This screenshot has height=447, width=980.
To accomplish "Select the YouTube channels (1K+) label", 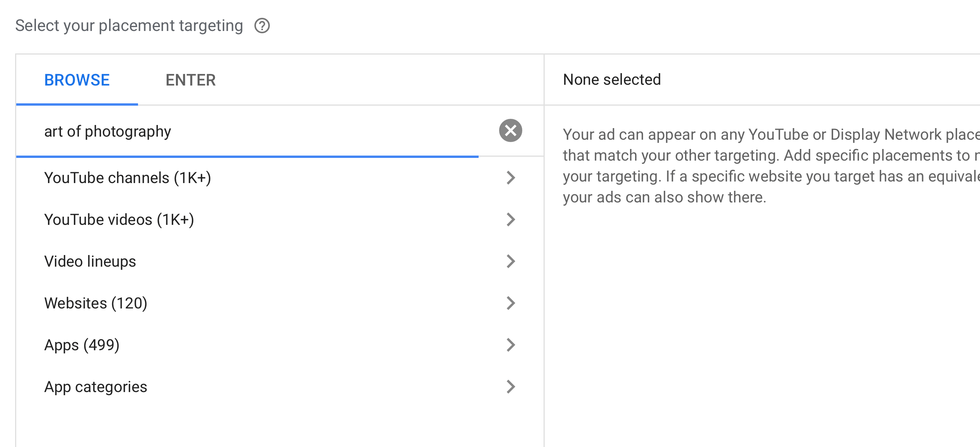I will tap(128, 178).
